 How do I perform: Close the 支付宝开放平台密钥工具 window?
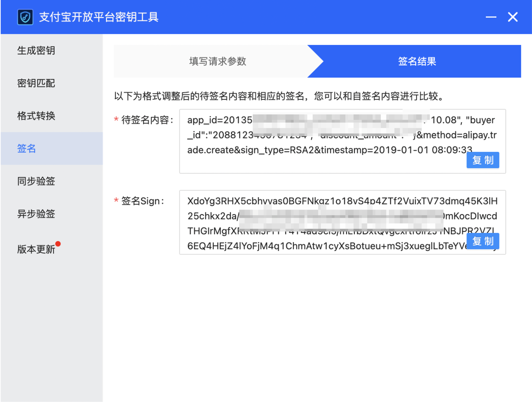[x=513, y=17]
